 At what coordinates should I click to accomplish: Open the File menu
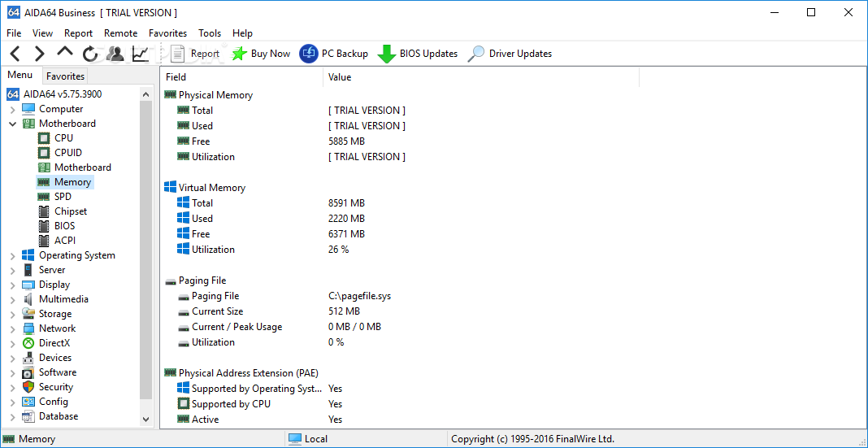click(14, 33)
